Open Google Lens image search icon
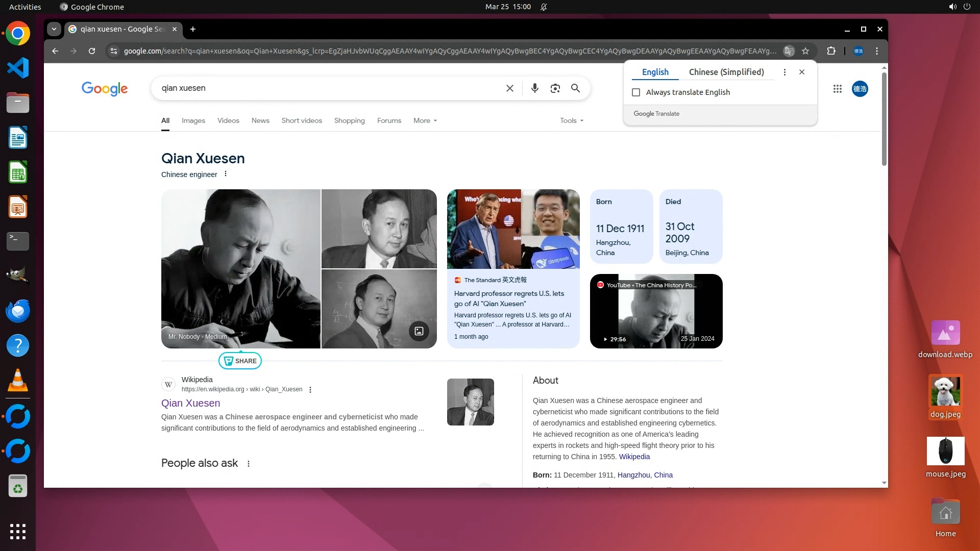This screenshot has height=551, width=980. [x=555, y=88]
